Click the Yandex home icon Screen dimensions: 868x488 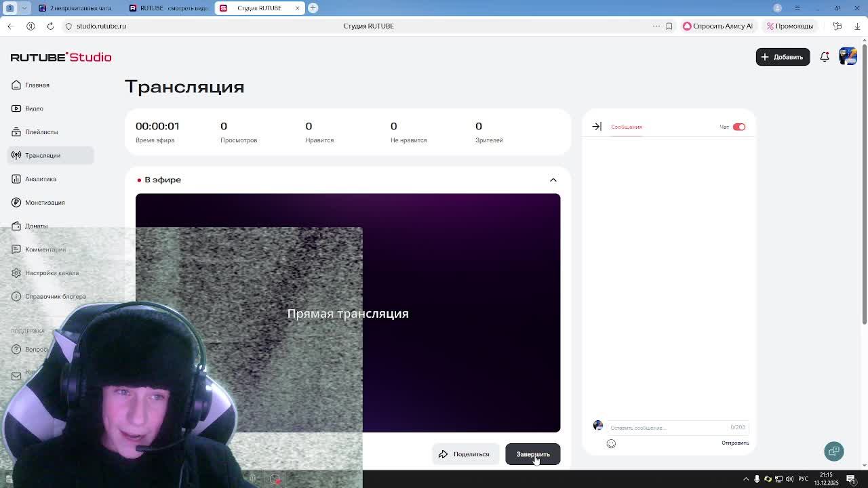coord(31,26)
